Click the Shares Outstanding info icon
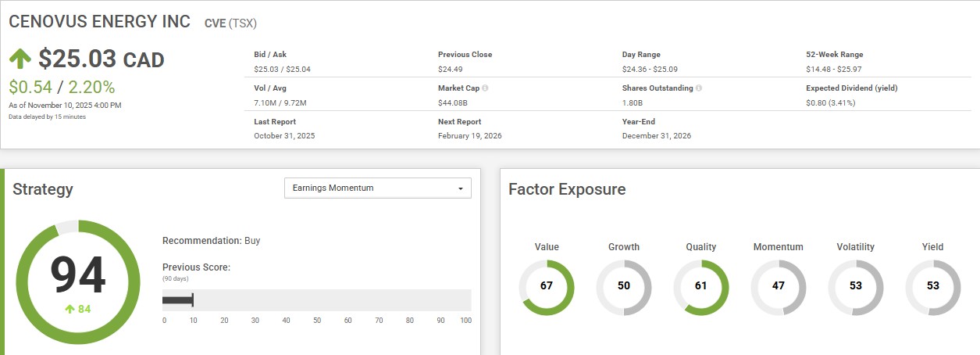 698,88
